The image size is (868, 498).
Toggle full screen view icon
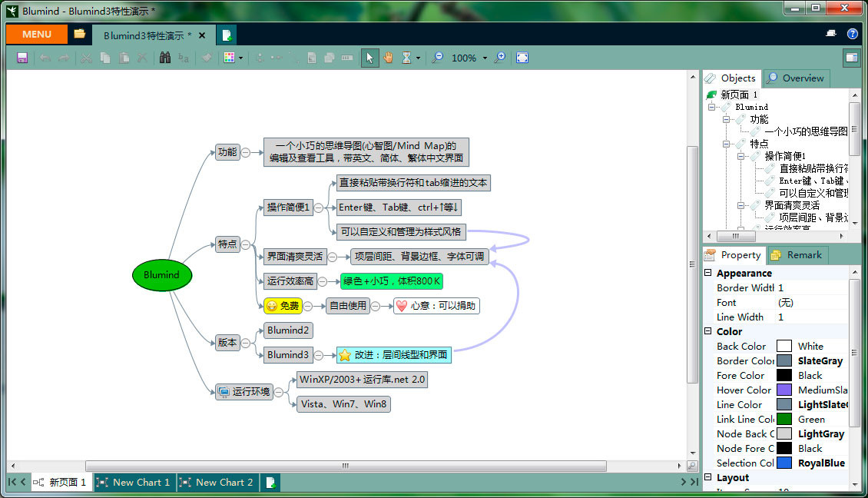522,58
